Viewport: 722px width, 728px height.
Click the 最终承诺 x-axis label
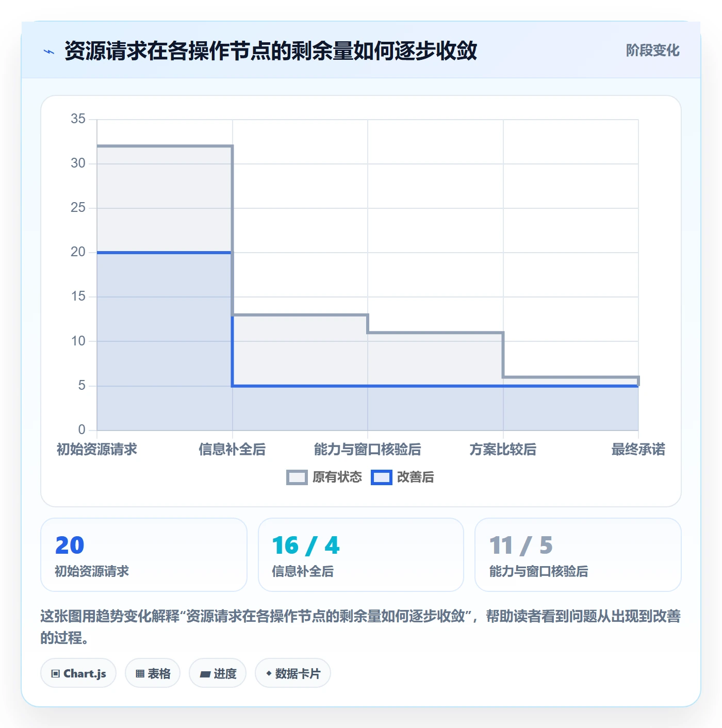point(638,450)
